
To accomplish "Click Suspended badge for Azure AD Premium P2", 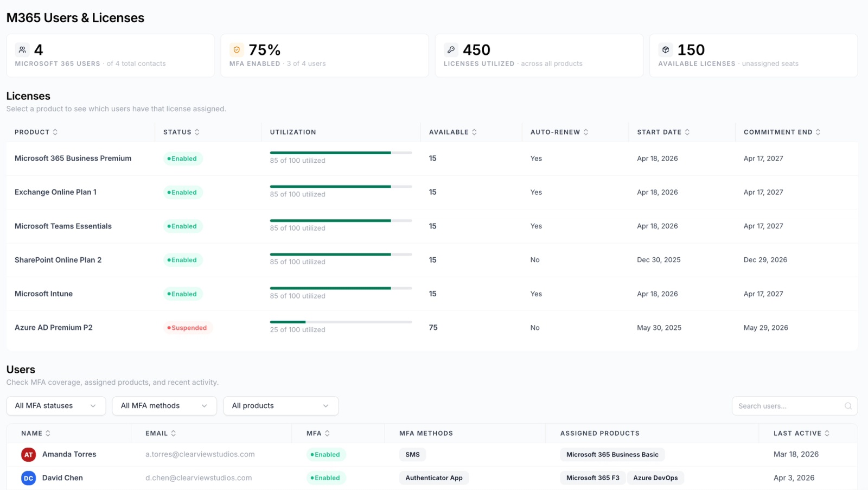I will [188, 328].
